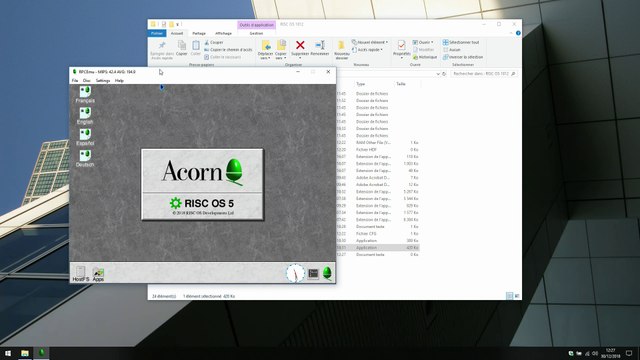
Task: Open Quick Access toolbar customize arrow
Action: 178,24
